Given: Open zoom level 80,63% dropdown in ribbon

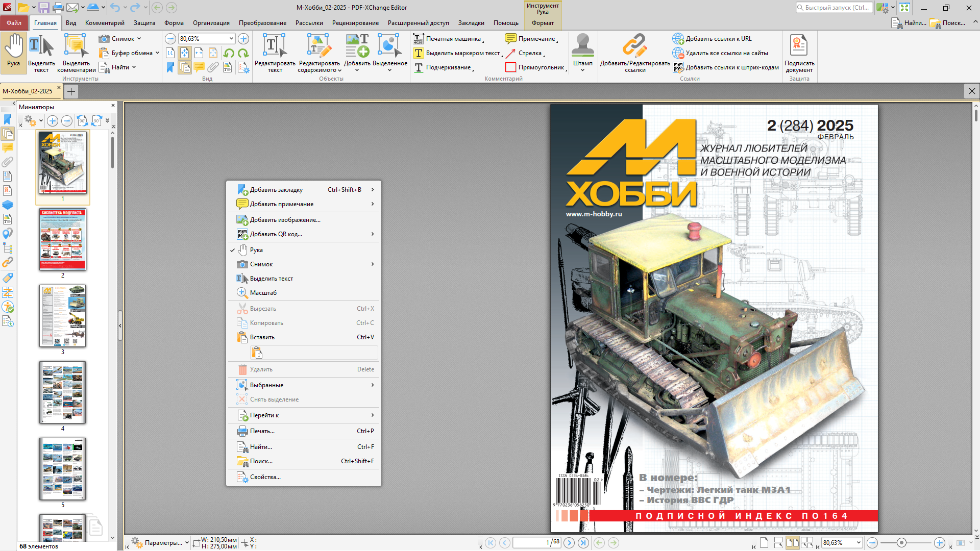Looking at the screenshot, I should tap(231, 39).
